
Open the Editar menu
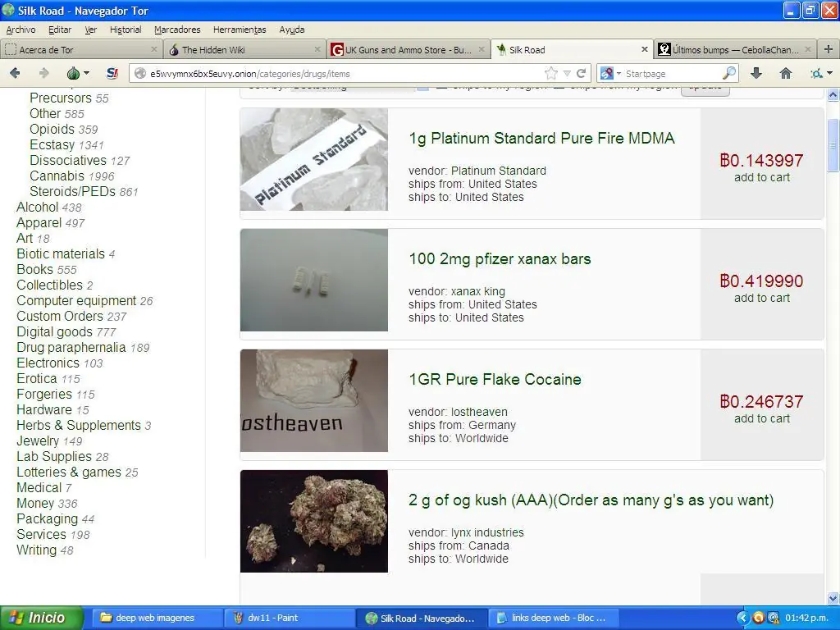pos(59,30)
